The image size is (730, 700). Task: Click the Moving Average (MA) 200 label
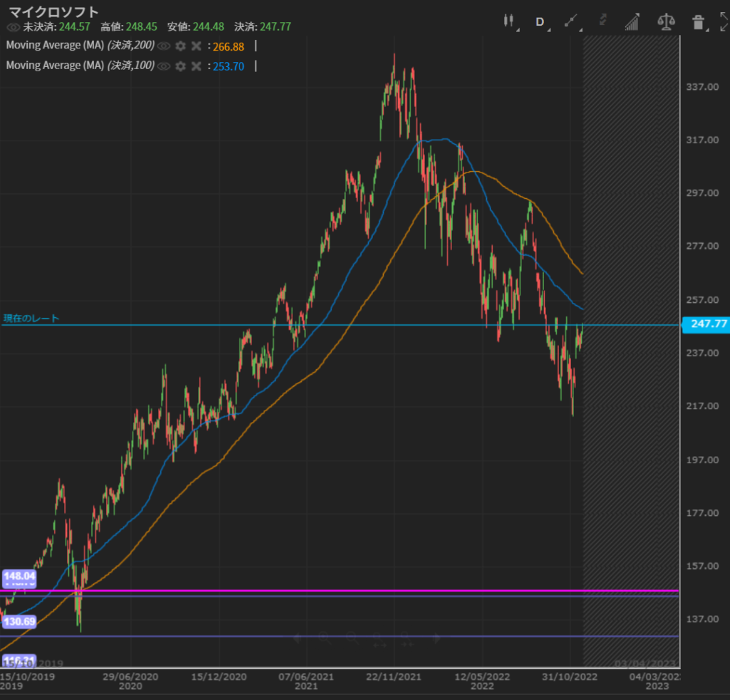[x=80, y=46]
